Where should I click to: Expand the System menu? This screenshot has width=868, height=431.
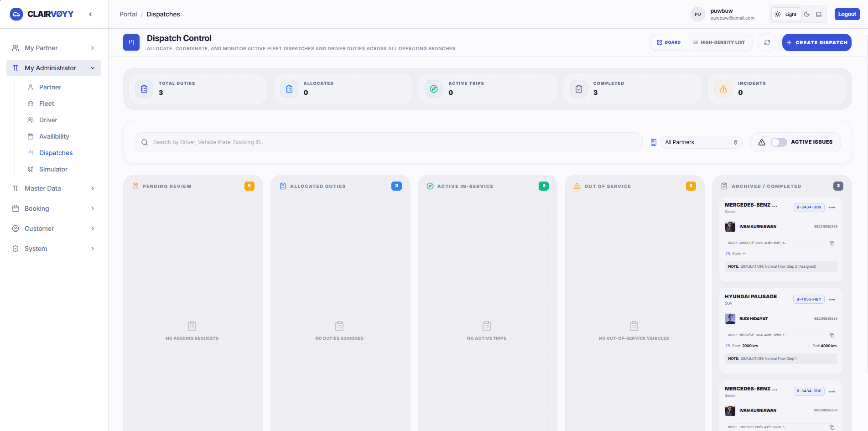[x=54, y=249]
